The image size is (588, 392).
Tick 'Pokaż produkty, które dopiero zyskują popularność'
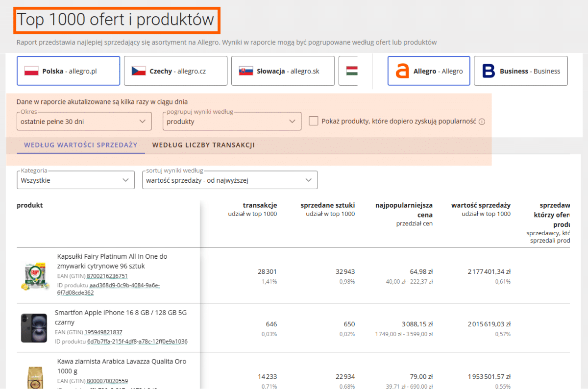click(x=314, y=121)
